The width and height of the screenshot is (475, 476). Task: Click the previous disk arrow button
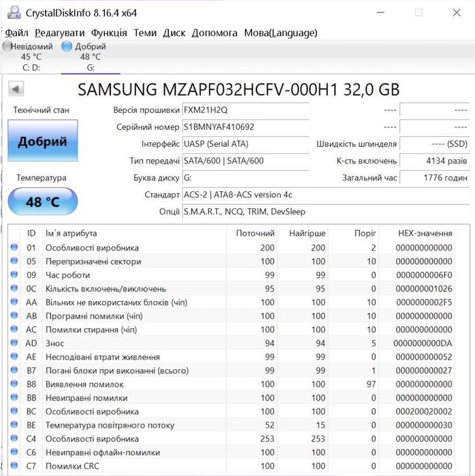[x=16, y=89]
